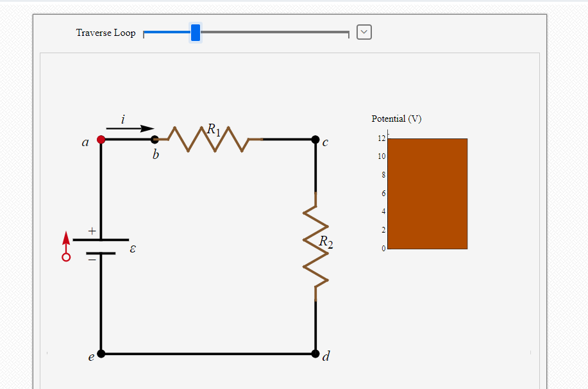Select the node at point b
The height and width of the screenshot is (389, 588).
[x=155, y=140]
